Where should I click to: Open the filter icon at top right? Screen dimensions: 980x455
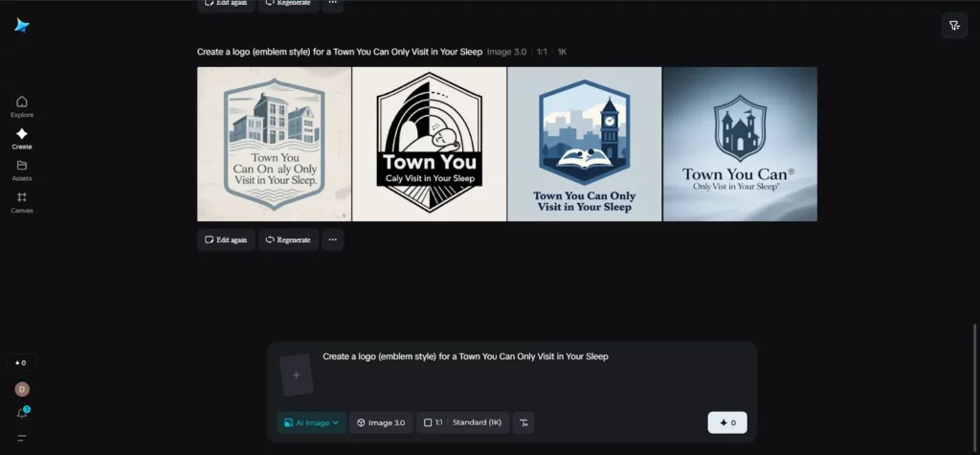[x=954, y=26]
